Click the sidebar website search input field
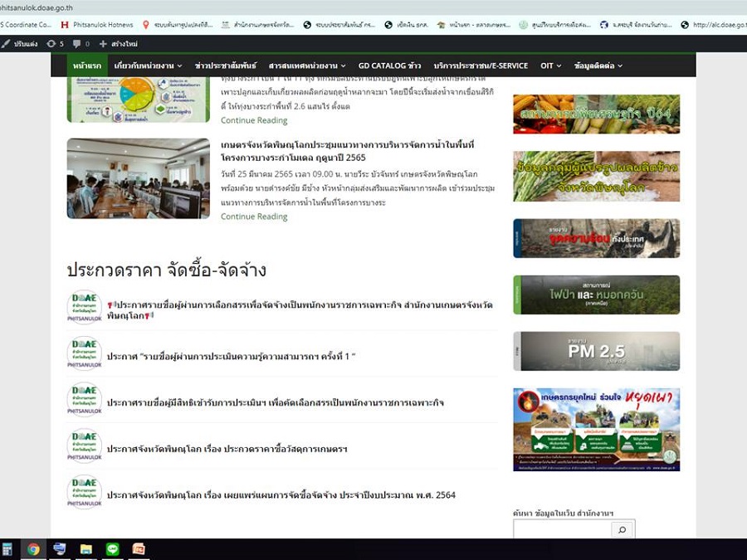 coord(562,529)
